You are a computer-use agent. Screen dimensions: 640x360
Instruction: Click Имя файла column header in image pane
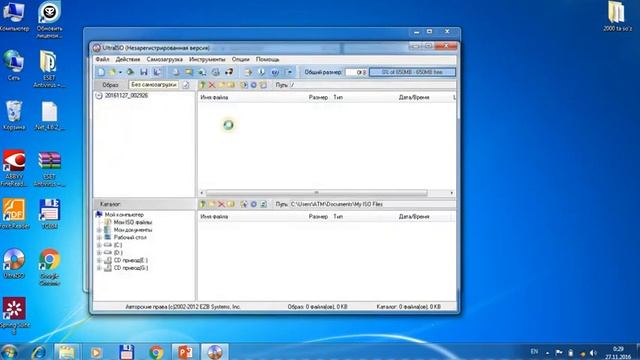pos(214,97)
